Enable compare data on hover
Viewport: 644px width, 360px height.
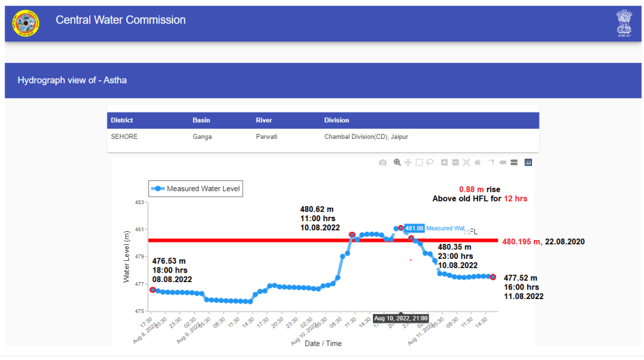point(514,162)
